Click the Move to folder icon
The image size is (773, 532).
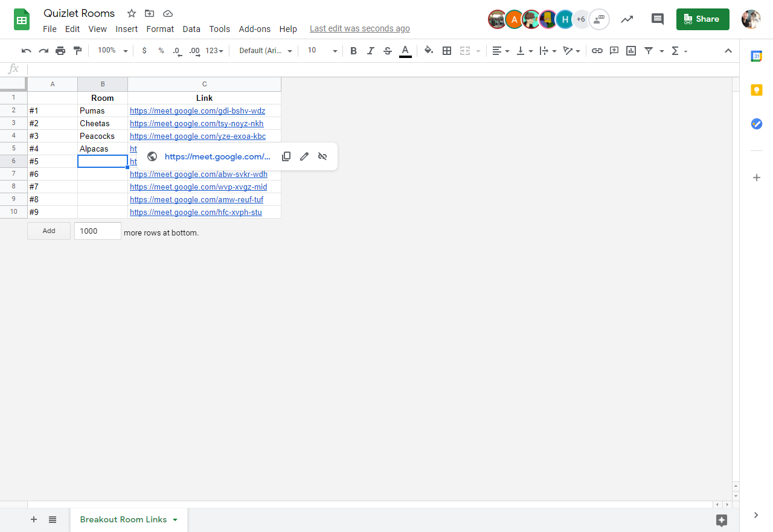(150, 13)
